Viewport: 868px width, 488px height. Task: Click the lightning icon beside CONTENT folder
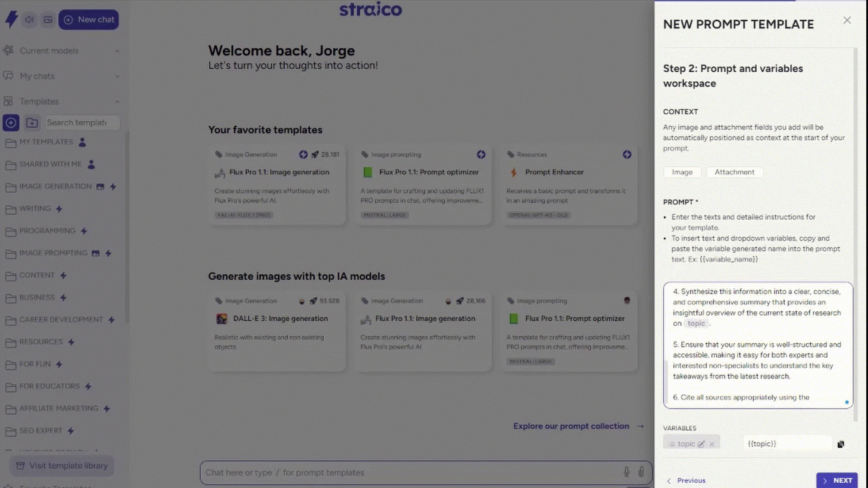(63, 275)
